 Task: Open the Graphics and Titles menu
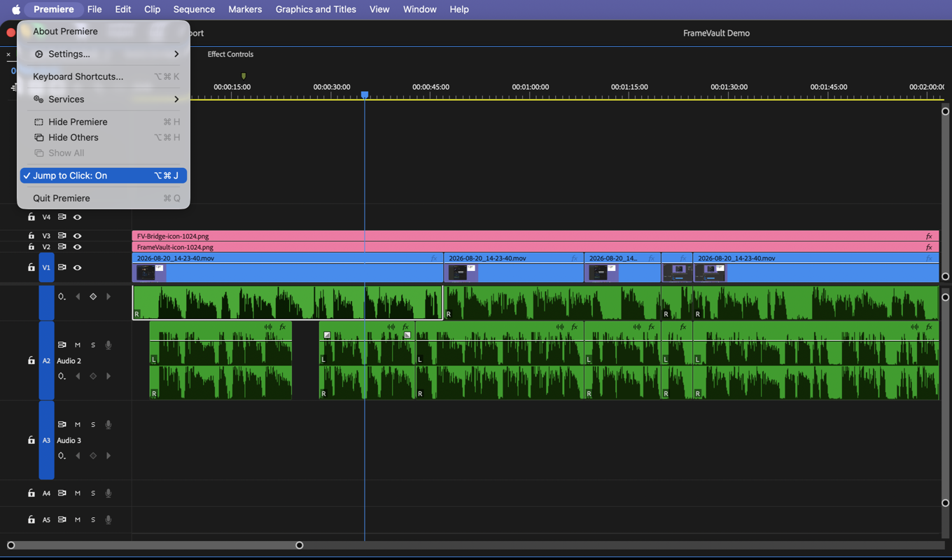(x=316, y=9)
